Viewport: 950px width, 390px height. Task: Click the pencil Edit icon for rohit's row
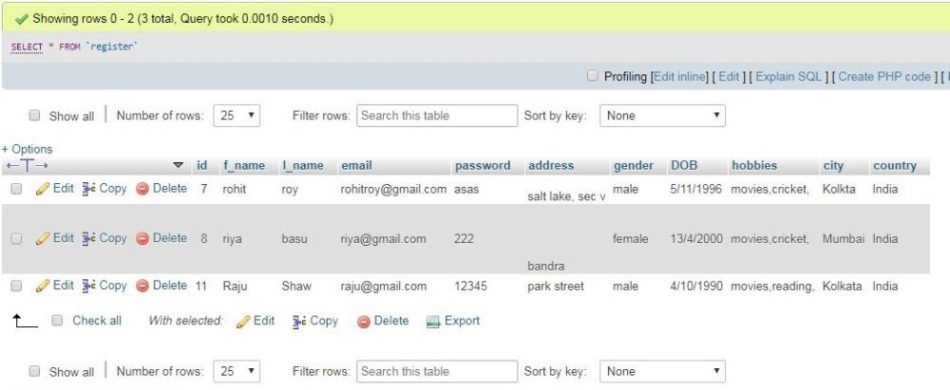coord(43,189)
